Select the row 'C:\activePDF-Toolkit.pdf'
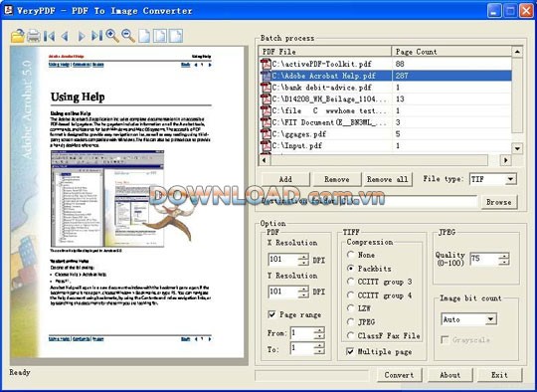Viewport: 537px width, 392px height. [x=385, y=64]
